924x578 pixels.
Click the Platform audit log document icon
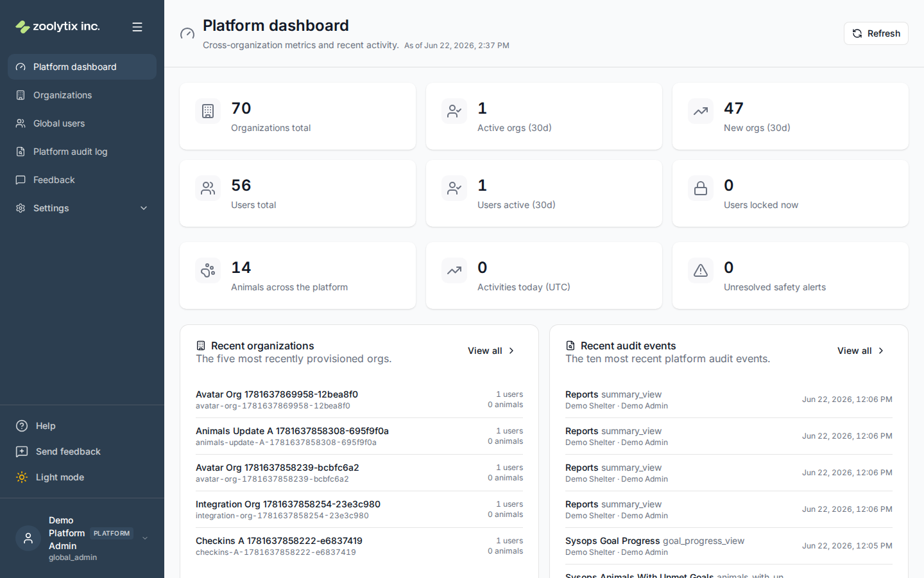pyautogui.click(x=21, y=152)
